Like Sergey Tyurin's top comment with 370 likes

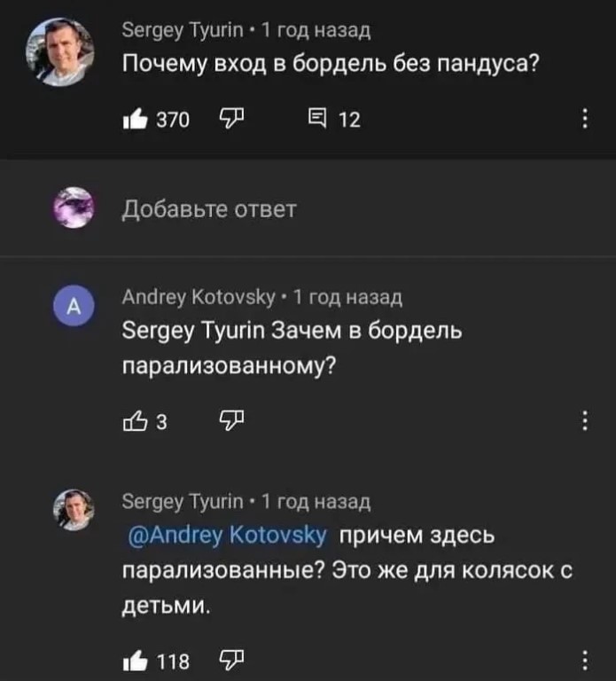pos(135,119)
